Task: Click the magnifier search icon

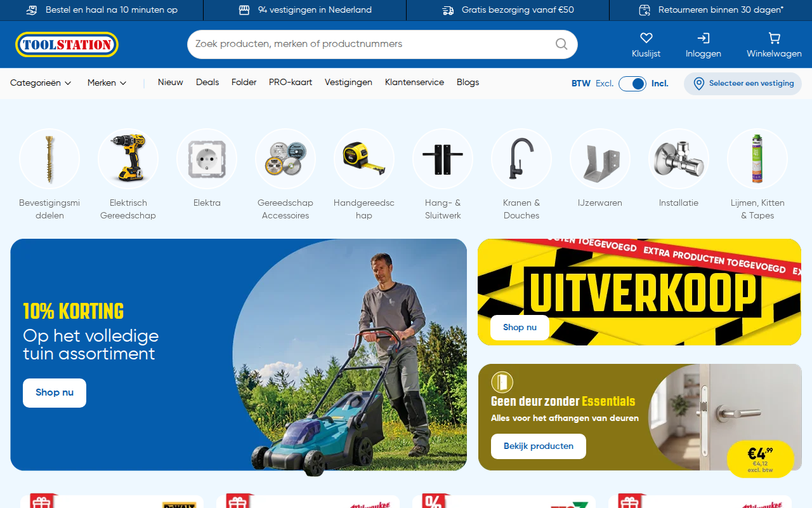Action: pyautogui.click(x=561, y=44)
